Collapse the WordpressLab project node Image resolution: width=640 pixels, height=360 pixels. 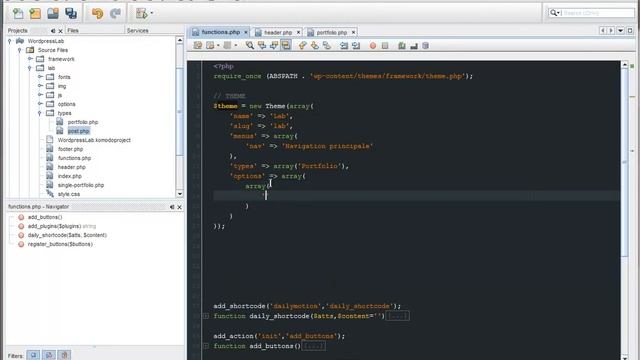click(9, 41)
